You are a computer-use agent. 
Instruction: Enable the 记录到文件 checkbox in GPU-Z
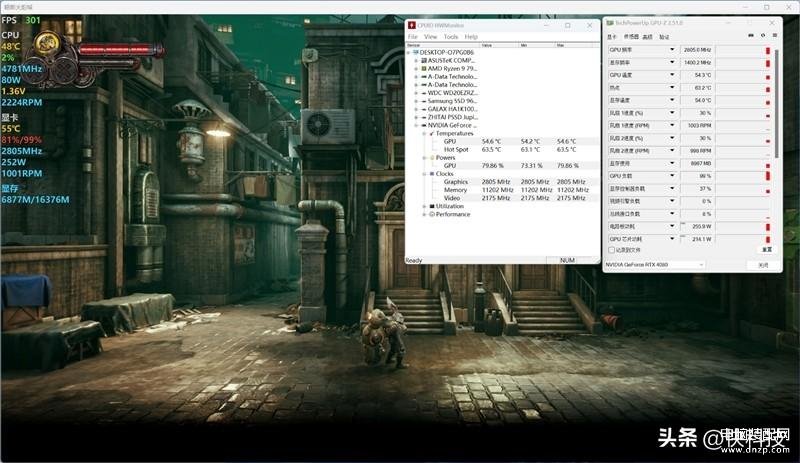(611, 250)
